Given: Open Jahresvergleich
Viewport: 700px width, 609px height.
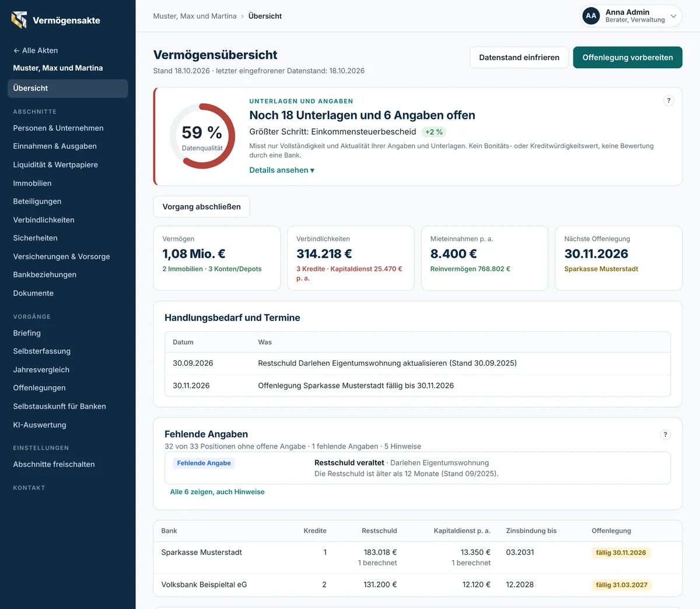Looking at the screenshot, I should [x=41, y=370].
